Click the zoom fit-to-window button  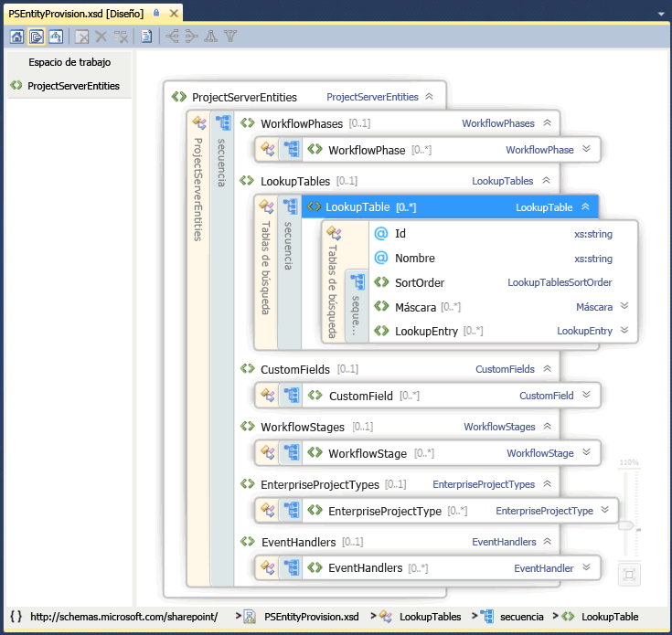pos(629,575)
